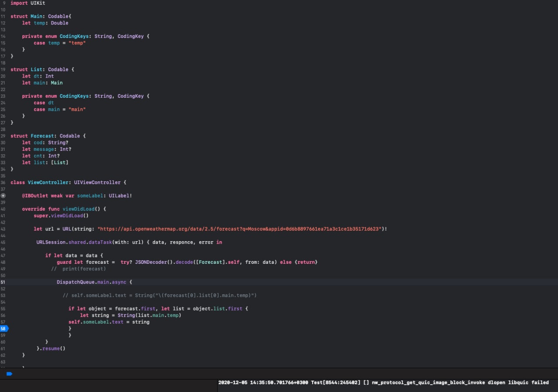Click the commented 'self.someLabel.text = String(...)' line 53
Viewport: 558px width, 392px height.
[x=160, y=295]
